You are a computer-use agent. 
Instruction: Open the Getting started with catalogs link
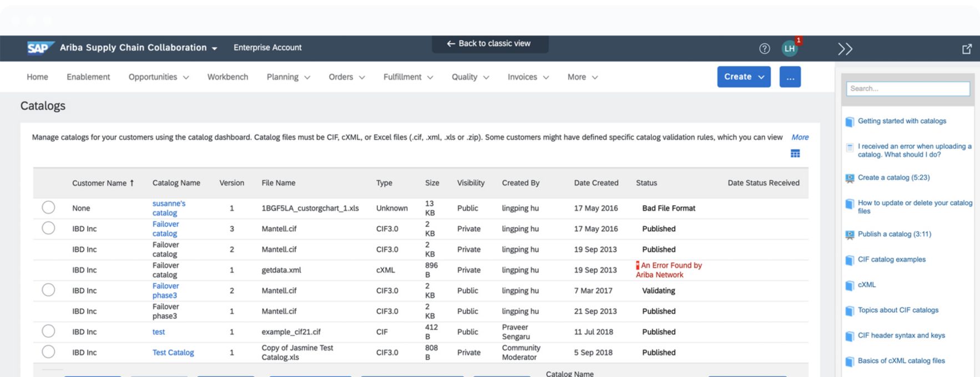click(902, 121)
